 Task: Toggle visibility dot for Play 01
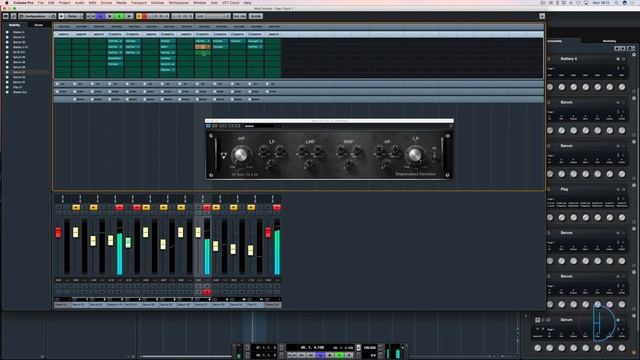[7, 87]
